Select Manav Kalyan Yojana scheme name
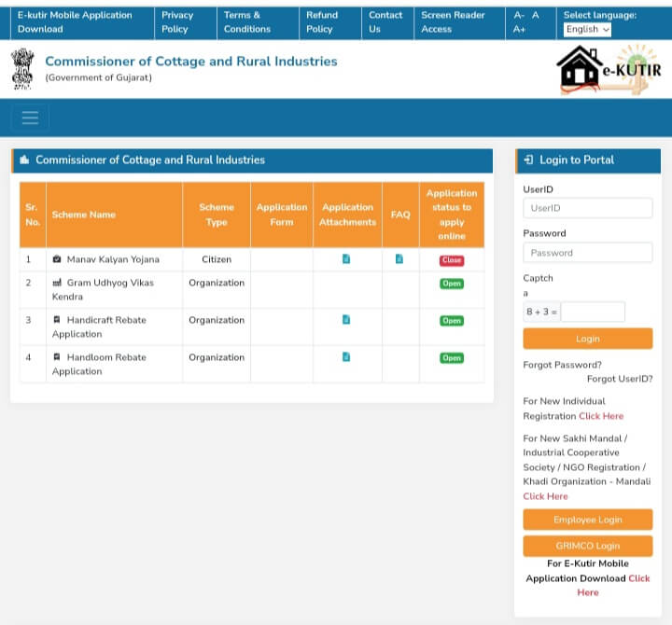Image resolution: width=672 pixels, height=625 pixels. pos(113,259)
